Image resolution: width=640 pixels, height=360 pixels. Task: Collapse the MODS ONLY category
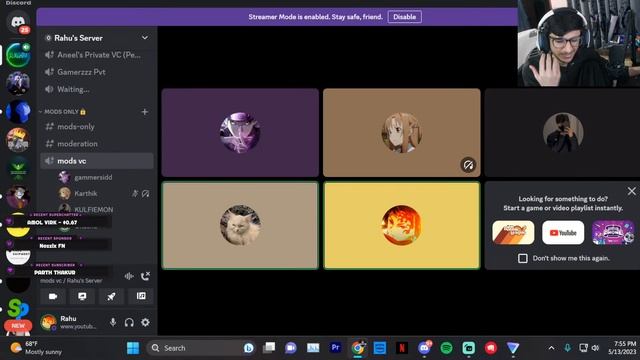point(63,112)
